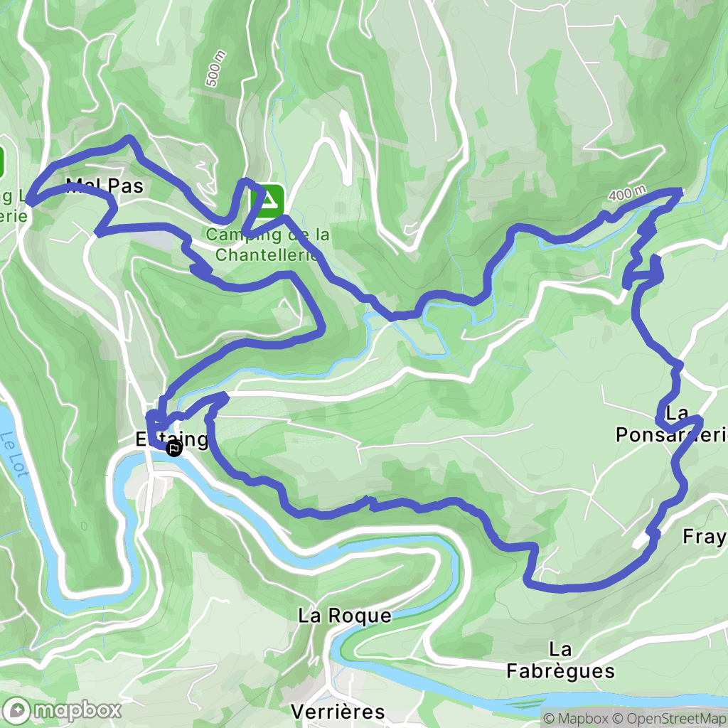Select the La Roque place label
Viewport: 728px width, 728px height.
pyautogui.click(x=345, y=616)
